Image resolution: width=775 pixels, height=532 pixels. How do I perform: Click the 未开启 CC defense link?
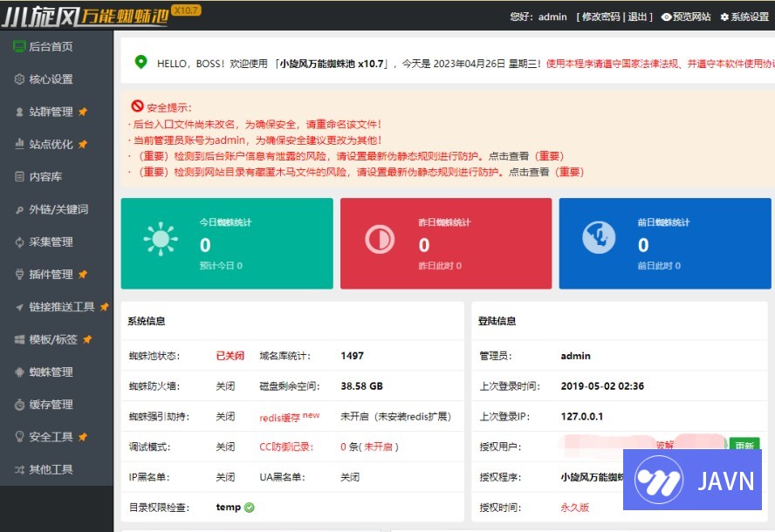click(x=378, y=447)
